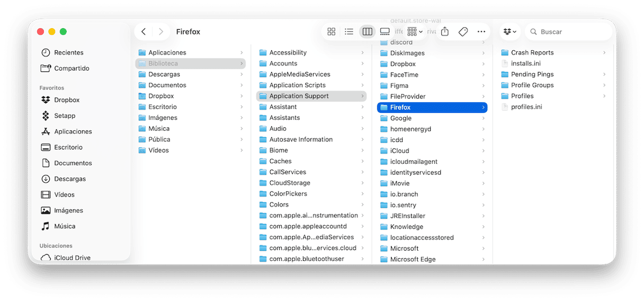Select the Firefox folder
The height and width of the screenshot is (301, 644).
432,107
